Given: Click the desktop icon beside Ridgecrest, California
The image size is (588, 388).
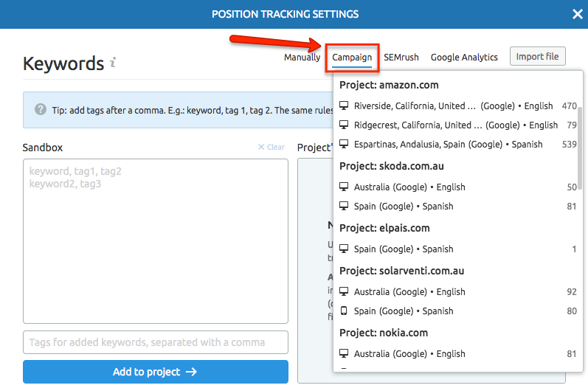Looking at the screenshot, I should (x=344, y=125).
